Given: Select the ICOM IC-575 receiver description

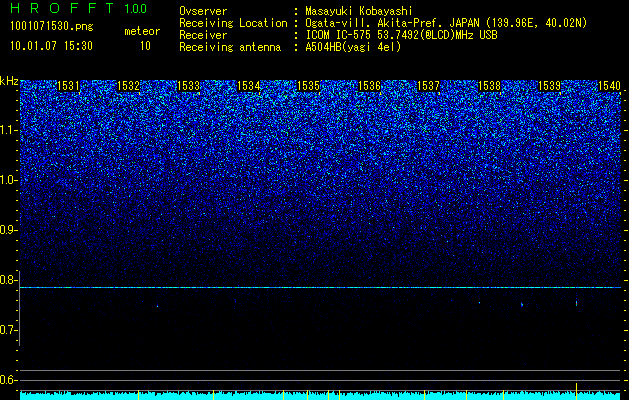Looking at the screenshot, I should [401, 35].
